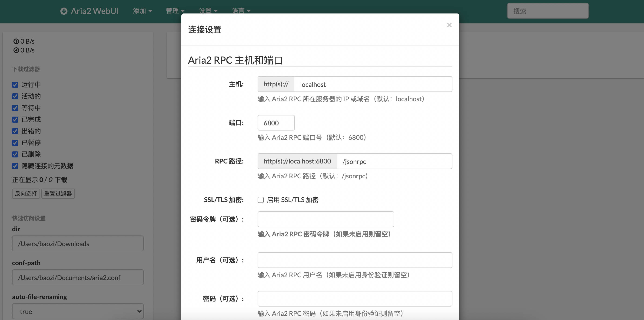This screenshot has height=320, width=644.
Task: Click the http(s):// prefix addon on host
Action: [x=276, y=84]
